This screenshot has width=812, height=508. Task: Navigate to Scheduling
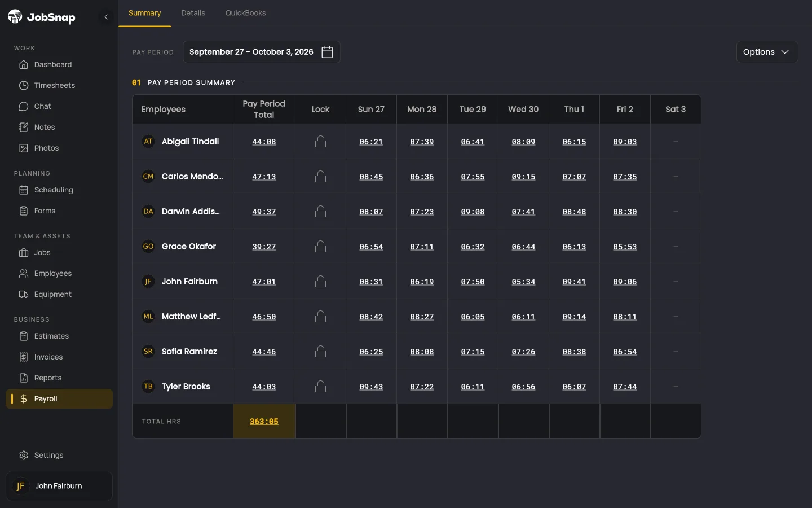pyautogui.click(x=59, y=190)
